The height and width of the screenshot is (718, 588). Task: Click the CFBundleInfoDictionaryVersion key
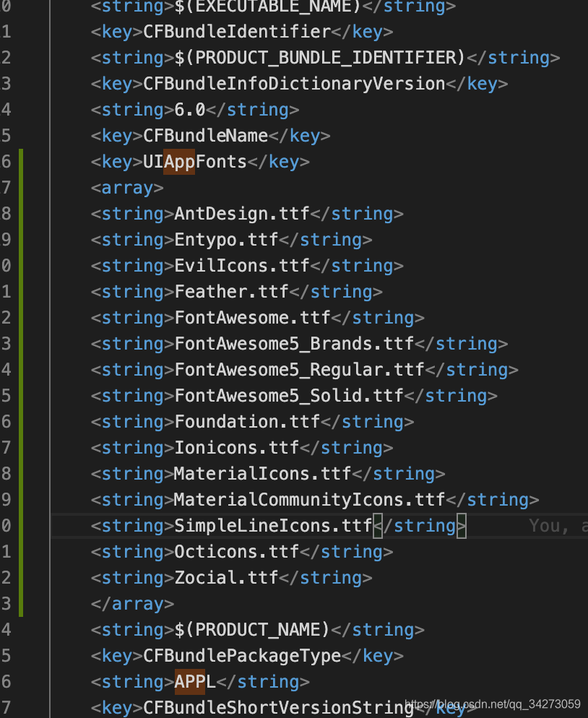(294, 84)
